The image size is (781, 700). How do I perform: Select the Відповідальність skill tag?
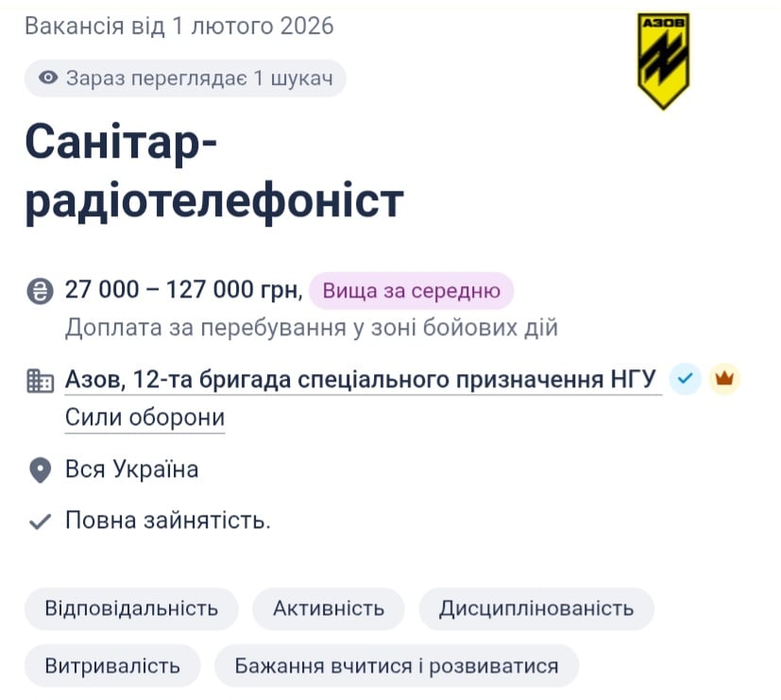pyautogui.click(x=131, y=609)
